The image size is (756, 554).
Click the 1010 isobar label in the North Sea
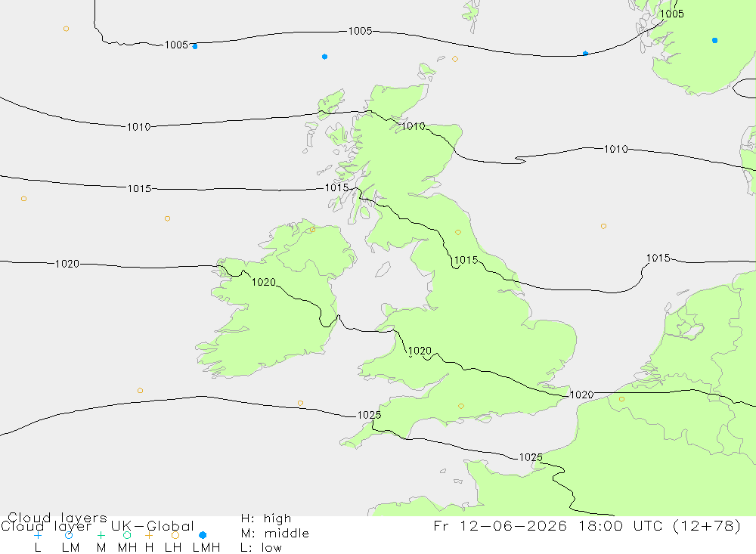pos(615,149)
